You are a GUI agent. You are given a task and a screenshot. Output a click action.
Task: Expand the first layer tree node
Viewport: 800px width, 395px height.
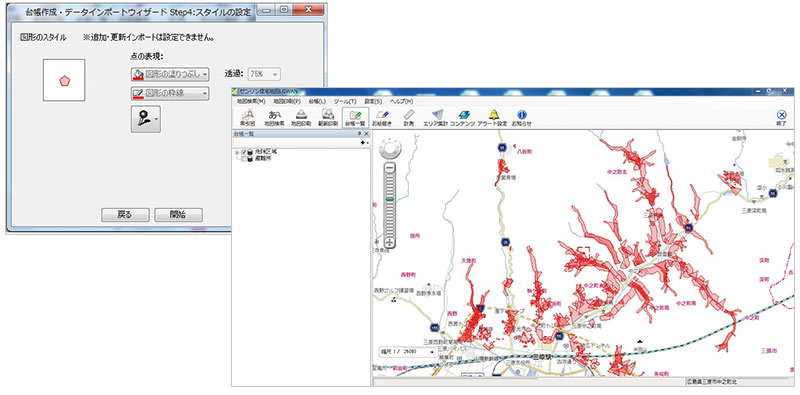tap(237, 152)
